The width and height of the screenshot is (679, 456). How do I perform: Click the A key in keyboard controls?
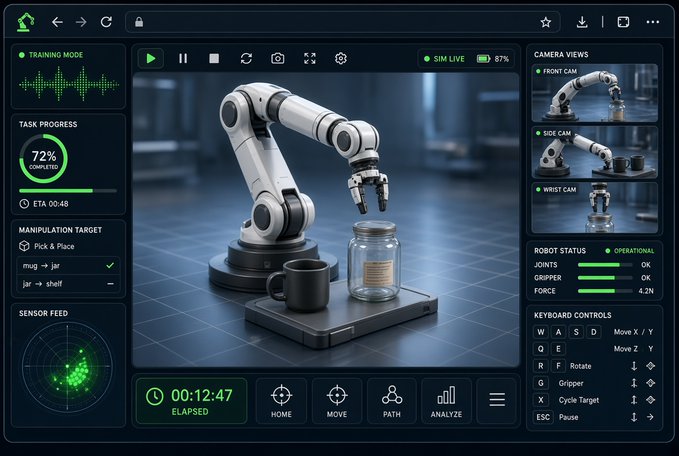point(559,332)
